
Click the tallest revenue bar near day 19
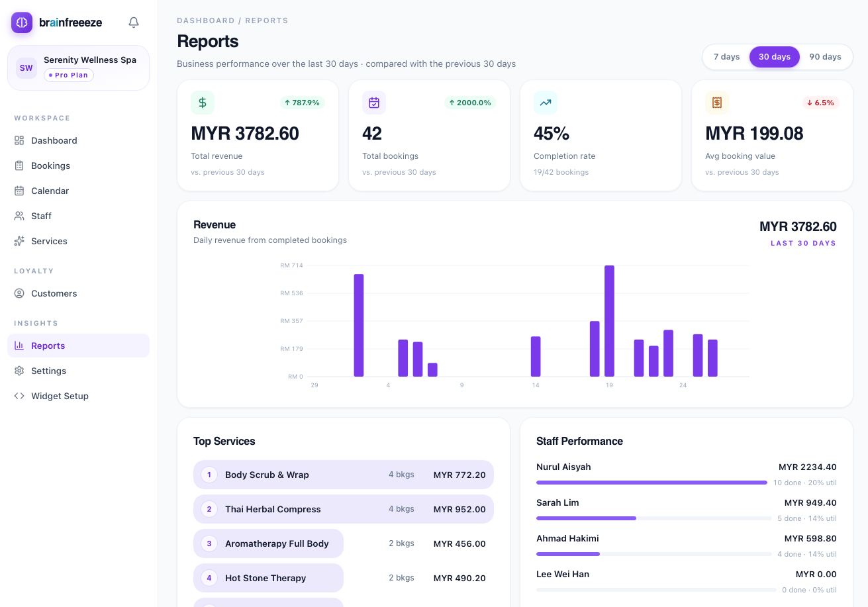tap(609, 321)
